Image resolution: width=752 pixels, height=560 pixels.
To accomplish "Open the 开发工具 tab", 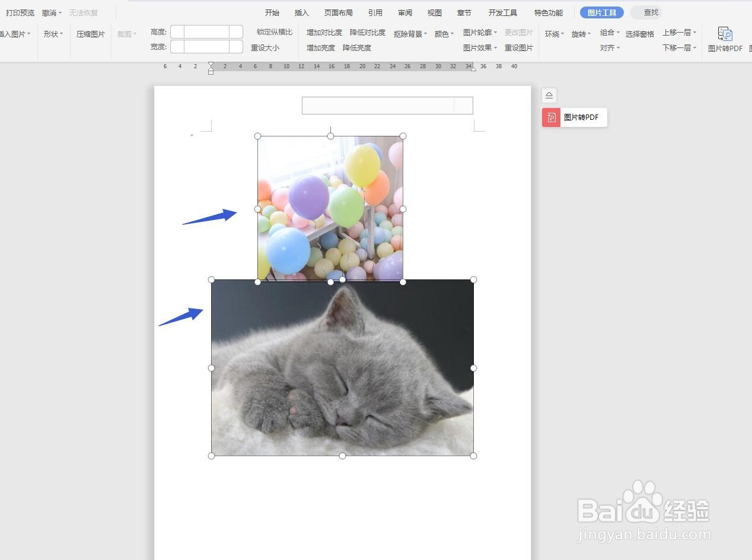I will [503, 12].
